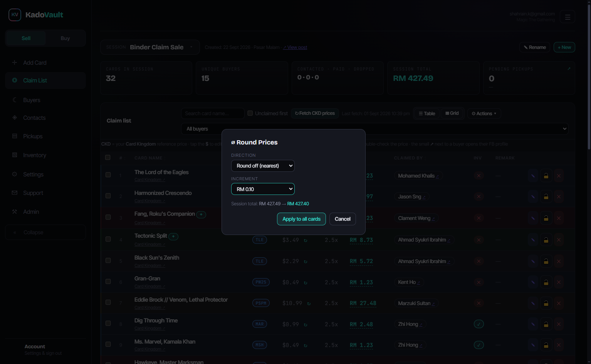Click the Buyers moon icon in sidebar
This screenshot has width=591, height=364.
pyautogui.click(x=15, y=100)
